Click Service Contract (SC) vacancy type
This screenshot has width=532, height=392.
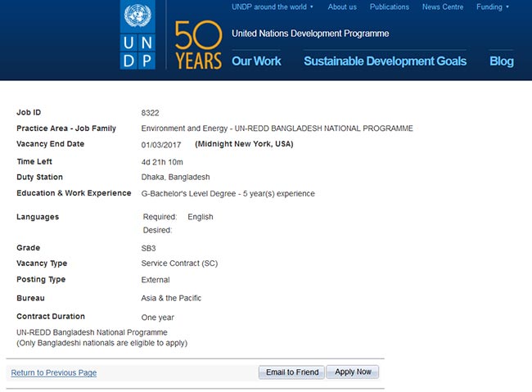[179, 264]
